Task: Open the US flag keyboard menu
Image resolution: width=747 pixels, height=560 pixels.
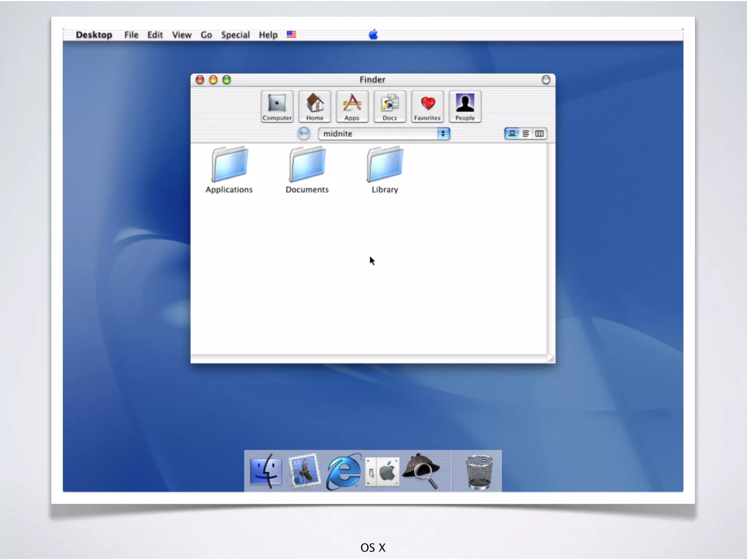Action: (291, 35)
